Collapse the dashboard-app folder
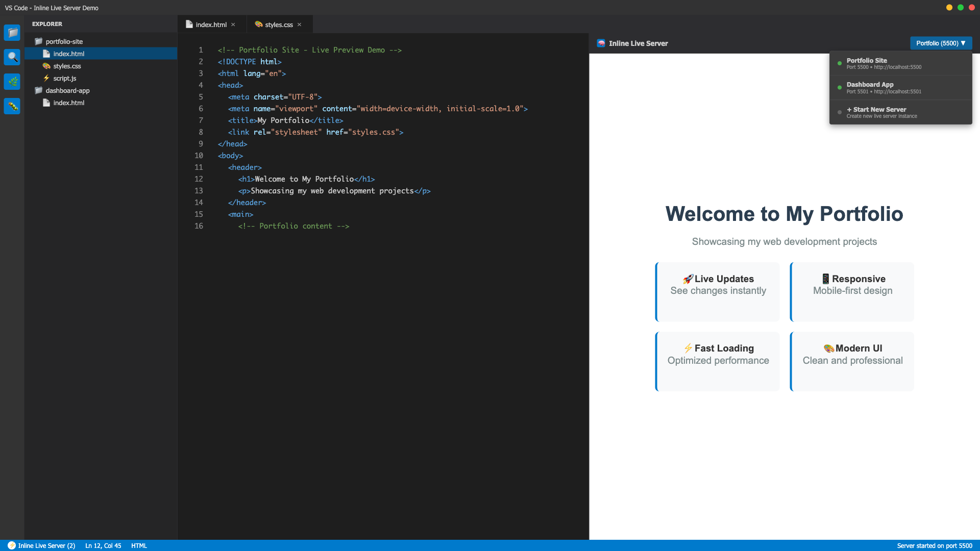Screen dimensions: 980x551 (x=67, y=91)
